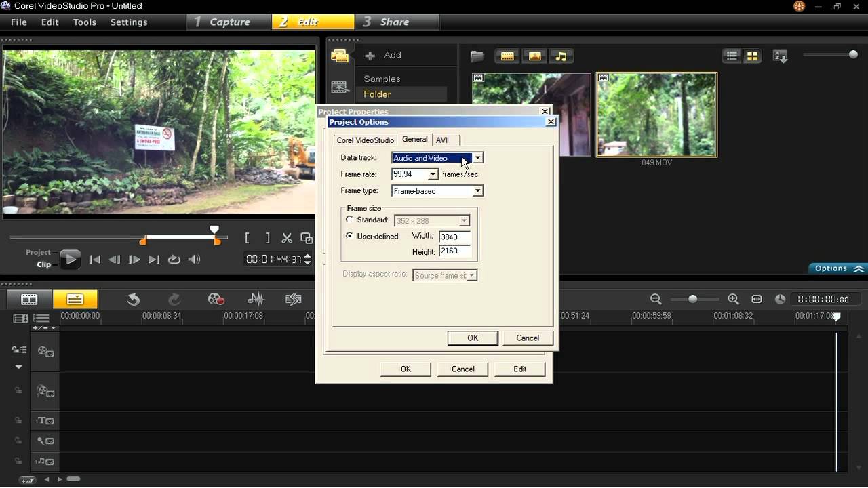Click the preview timecode stepper arrows
Image resolution: width=868 pixels, height=488 pixels.
[x=308, y=259]
